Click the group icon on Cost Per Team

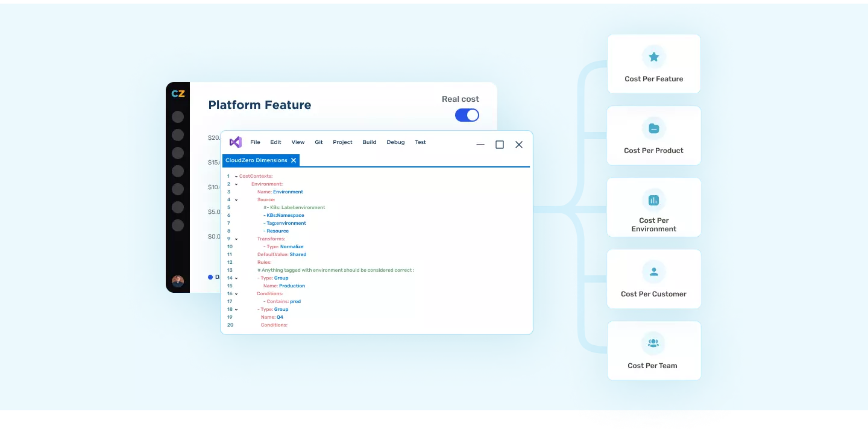653,343
